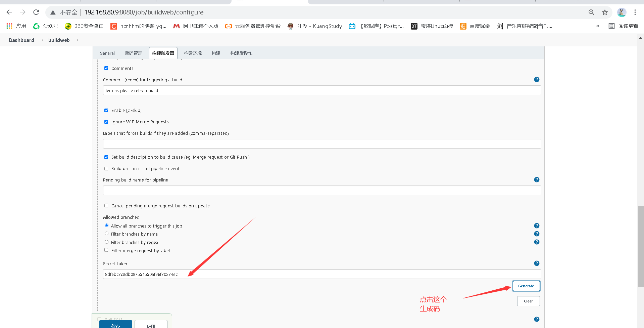Open the Chrome three-dot menu
The image size is (644, 328).
pos(635,12)
